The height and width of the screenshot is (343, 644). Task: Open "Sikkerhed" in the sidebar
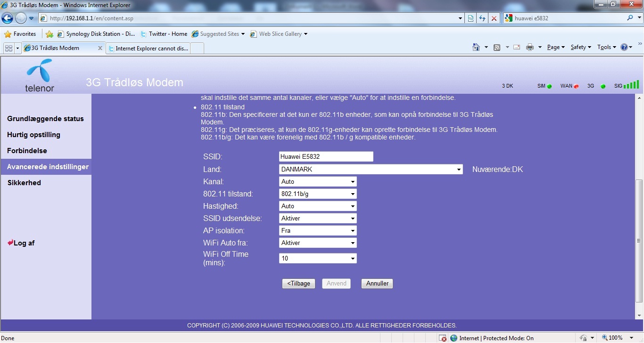tap(24, 183)
